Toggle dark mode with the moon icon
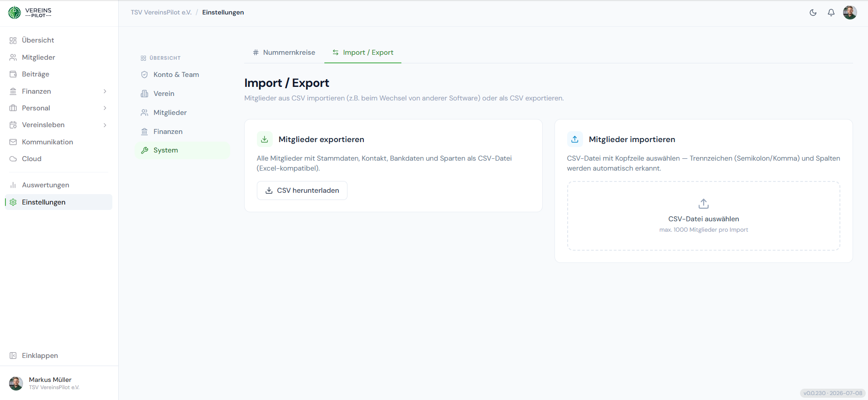 [813, 13]
